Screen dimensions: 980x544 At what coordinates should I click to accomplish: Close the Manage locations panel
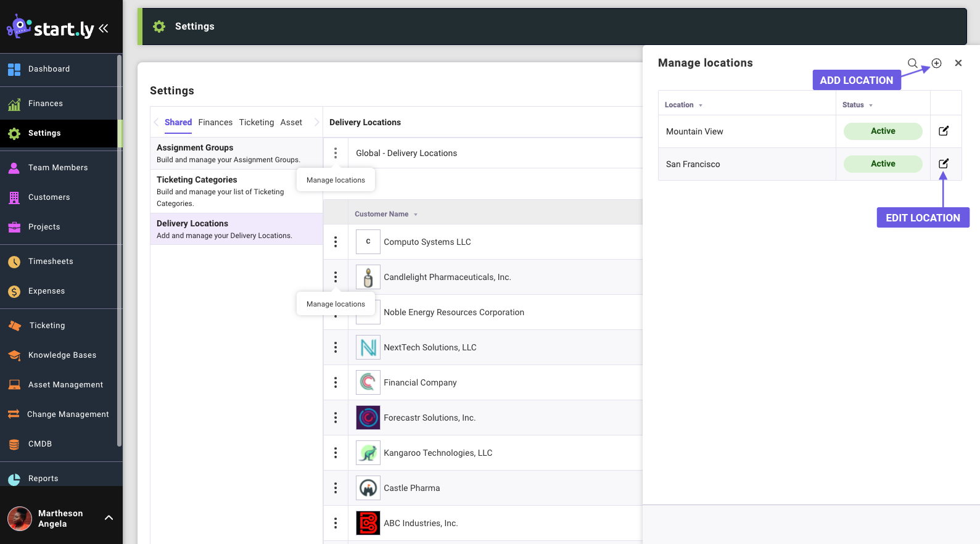pos(958,63)
